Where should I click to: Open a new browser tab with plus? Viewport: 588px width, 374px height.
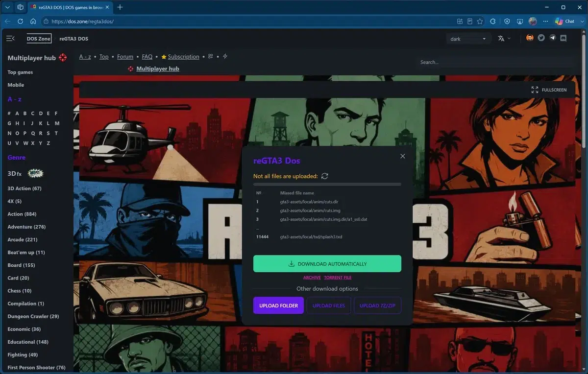tap(120, 7)
